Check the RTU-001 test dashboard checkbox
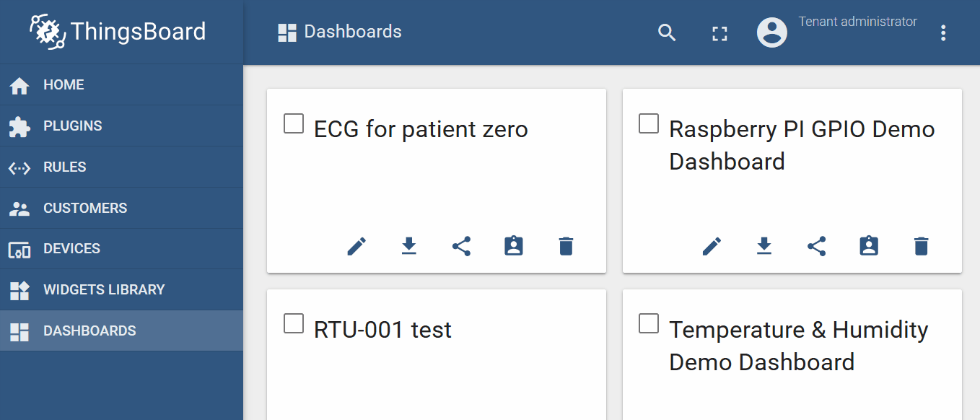Viewport: 980px width, 420px height. click(293, 323)
